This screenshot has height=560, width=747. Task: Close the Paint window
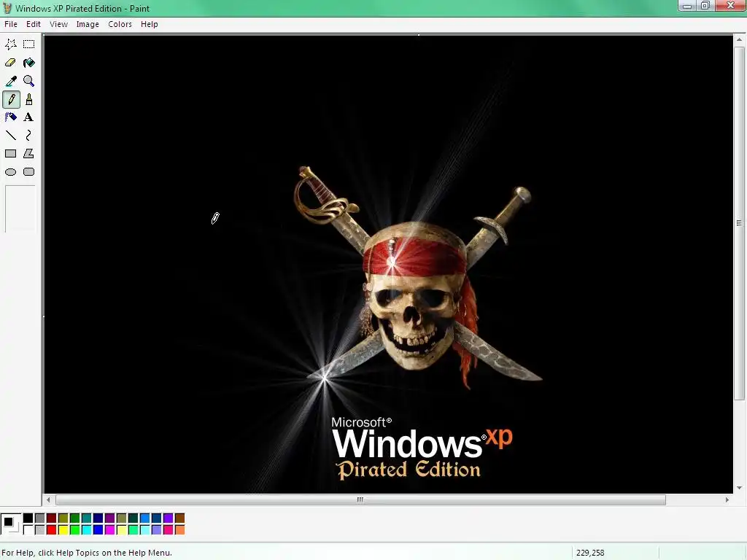pyautogui.click(x=730, y=6)
